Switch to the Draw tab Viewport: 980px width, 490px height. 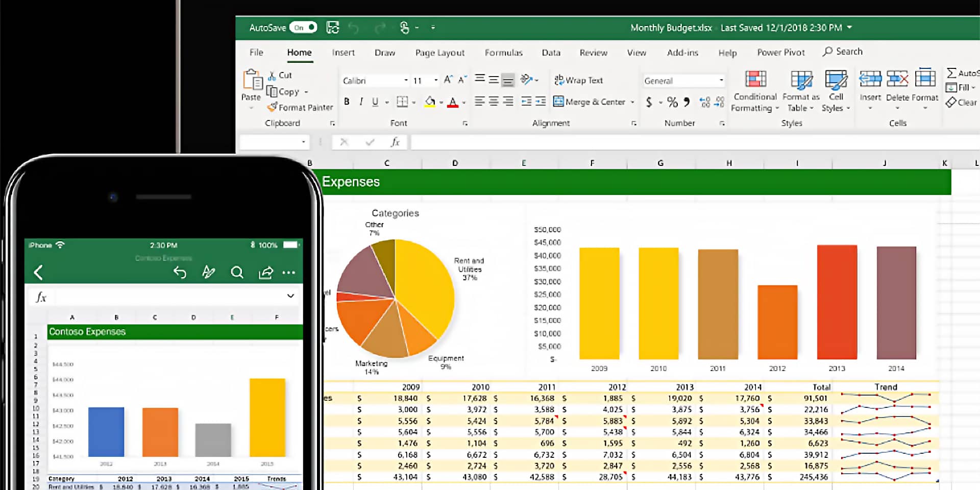point(385,52)
